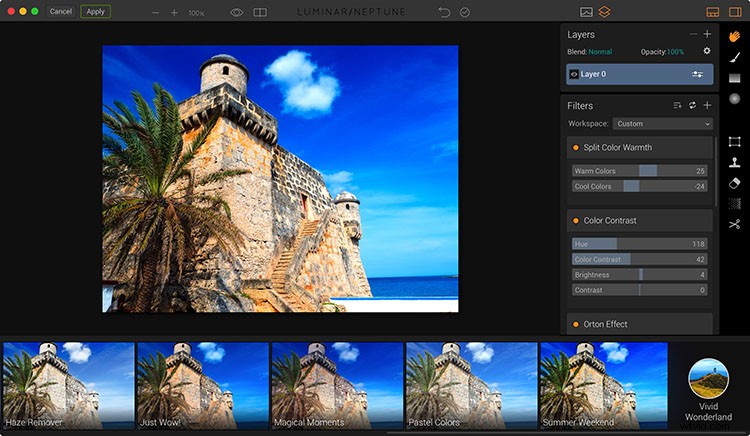Toggle the presets bottom panel icon
The width and height of the screenshot is (750, 436).
713,12
